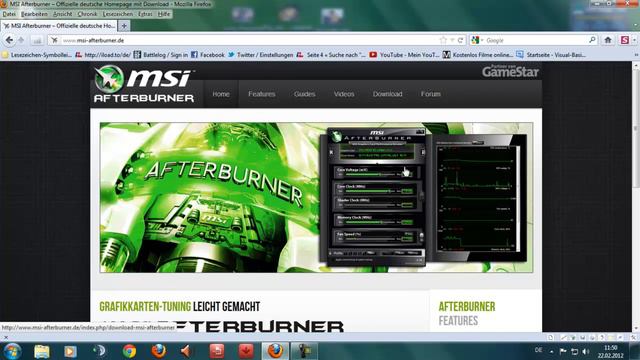Open the Facebook bookmark
The height and width of the screenshot is (360, 640).
pos(208,55)
